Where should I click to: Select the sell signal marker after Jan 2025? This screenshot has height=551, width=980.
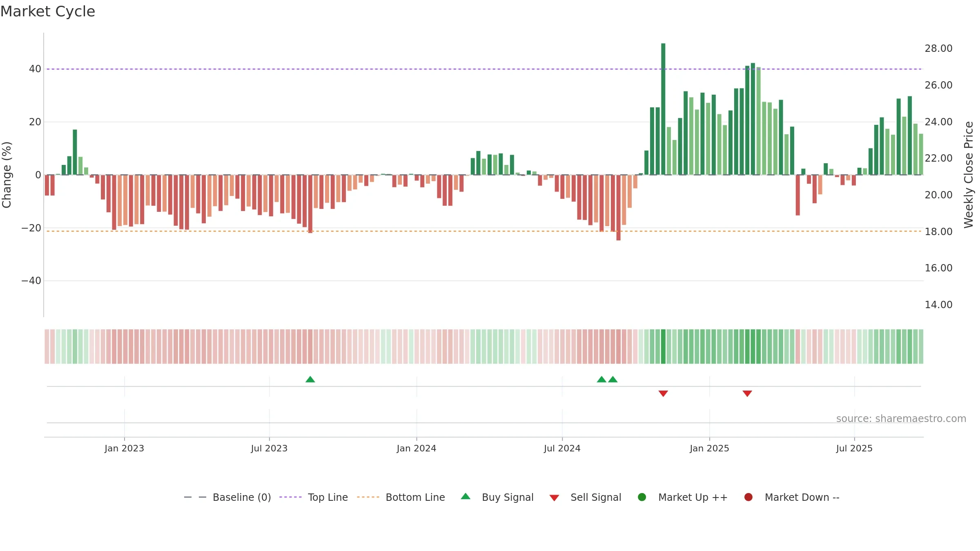(747, 393)
